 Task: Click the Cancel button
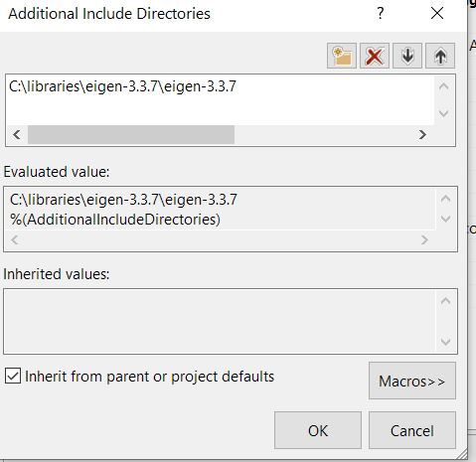click(412, 430)
